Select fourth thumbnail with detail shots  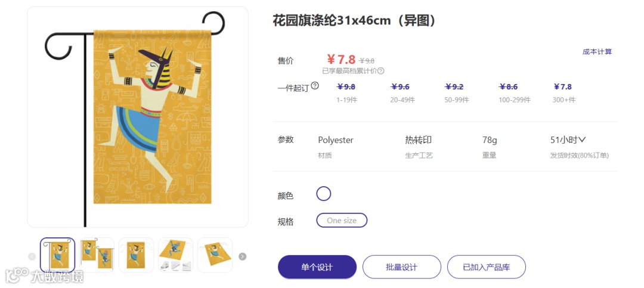(176, 255)
